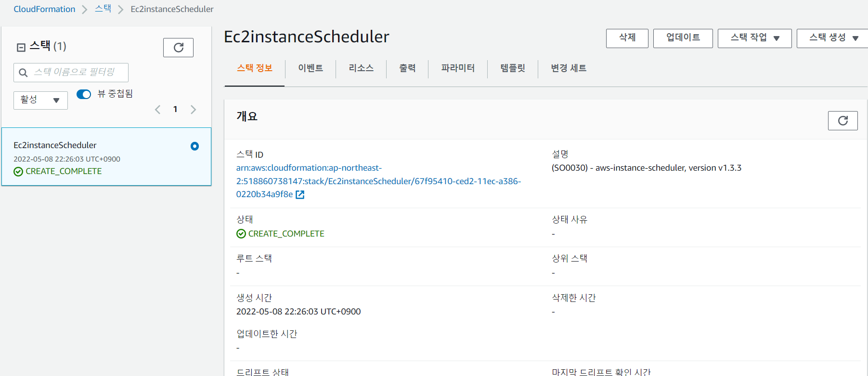
Task: Click the 설명 label
Action: coord(560,154)
